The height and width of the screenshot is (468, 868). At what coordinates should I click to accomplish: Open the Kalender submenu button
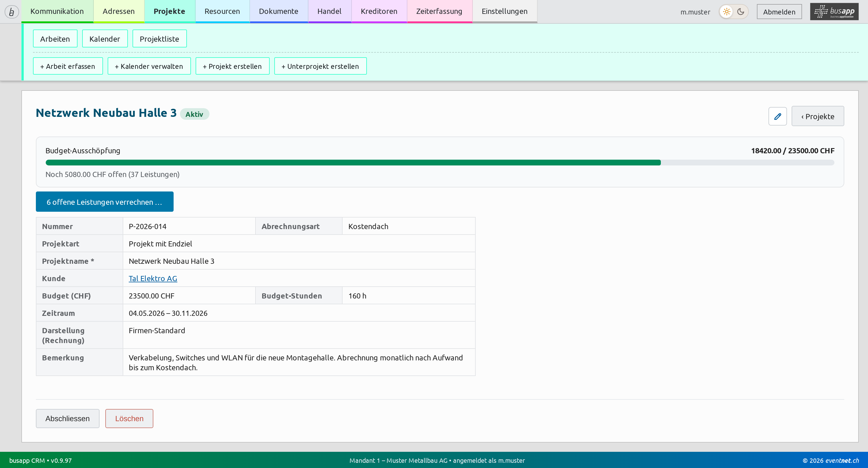click(105, 39)
